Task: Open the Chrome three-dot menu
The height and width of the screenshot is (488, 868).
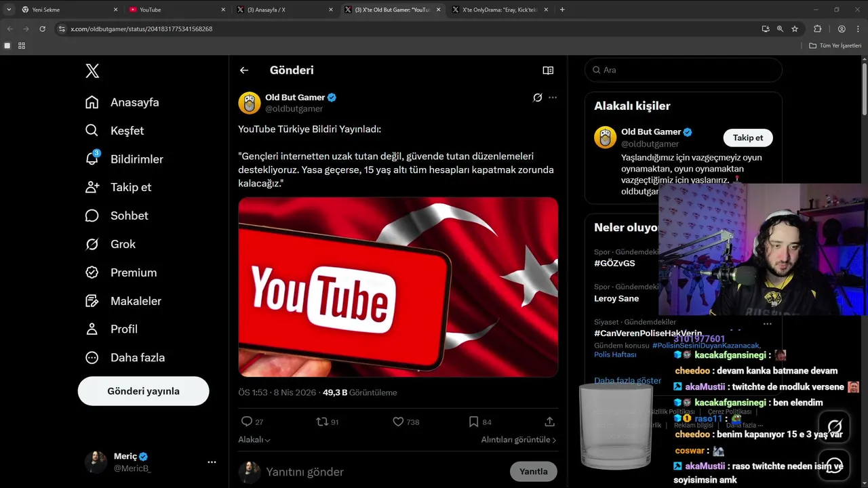Action: click(858, 29)
